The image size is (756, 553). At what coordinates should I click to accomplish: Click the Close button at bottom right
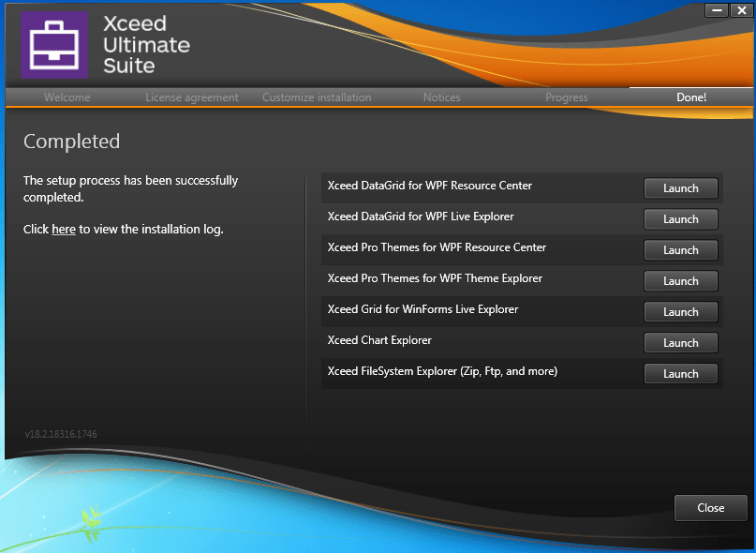(711, 508)
